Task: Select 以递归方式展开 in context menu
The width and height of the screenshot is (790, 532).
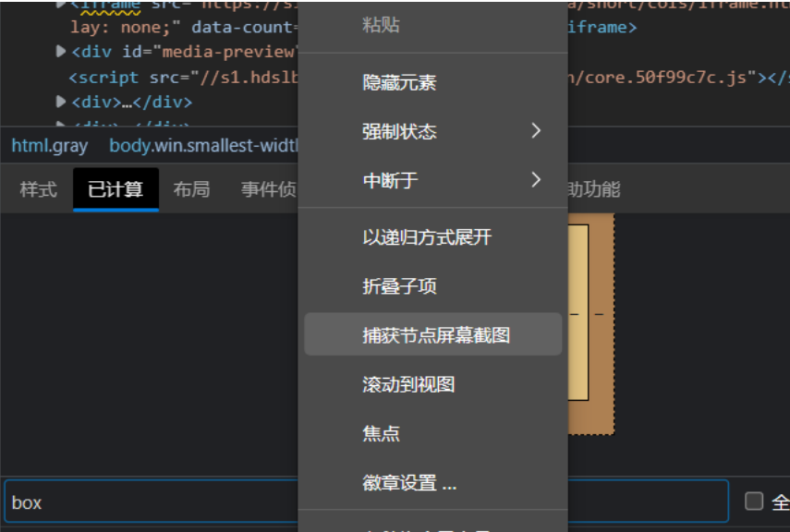Action: coord(432,237)
